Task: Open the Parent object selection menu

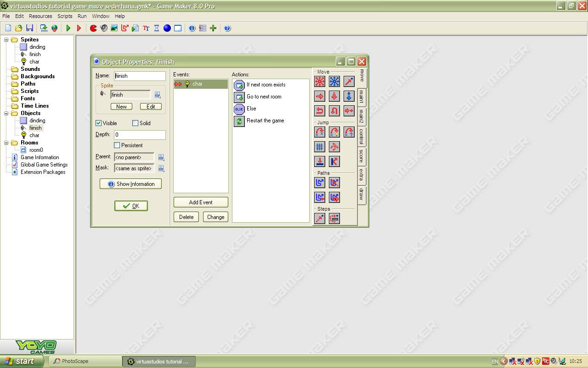Action: (x=161, y=157)
